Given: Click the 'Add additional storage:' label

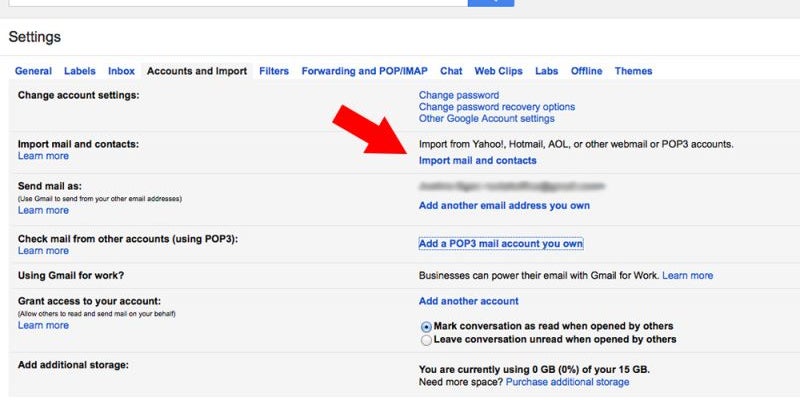Looking at the screenshot, I should 73,365.
